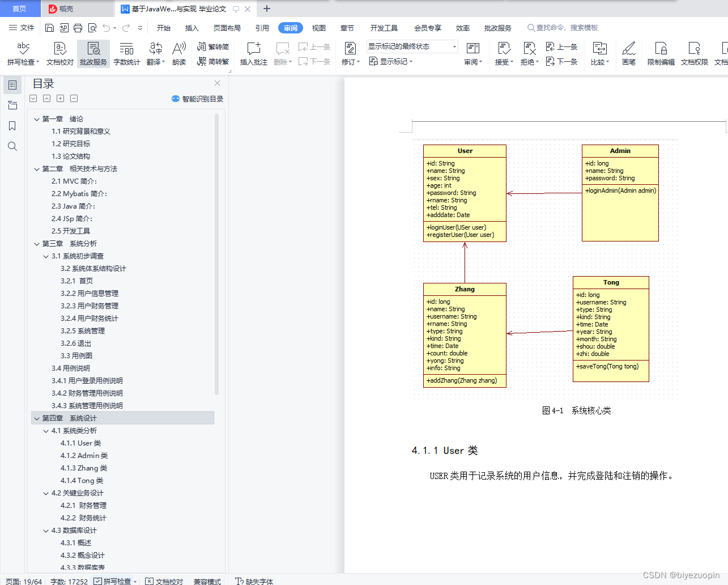The width and height of the screenshot is (728, 585).
Task: Collapse 第三章 系统分析 node
Action: (x=37, y=244)
